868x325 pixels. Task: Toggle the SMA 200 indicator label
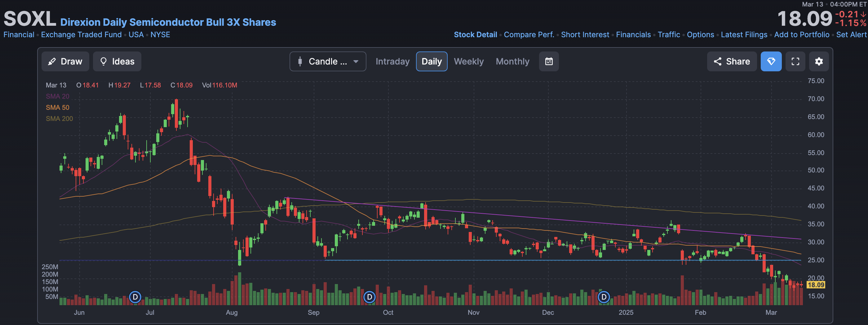(x=59, y=119)
